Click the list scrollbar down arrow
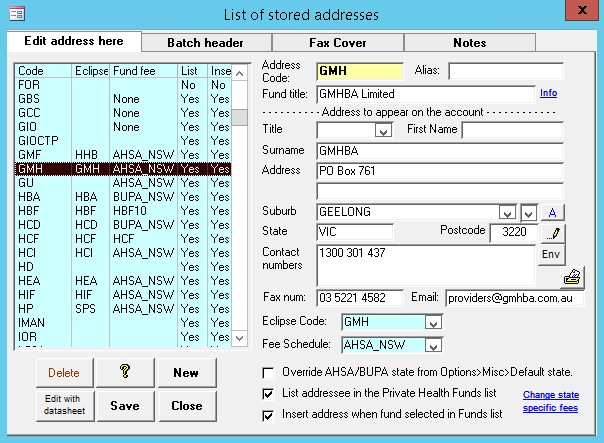This screenshot has width=604, height=443. pyautogui.click(x=240, y=338)
